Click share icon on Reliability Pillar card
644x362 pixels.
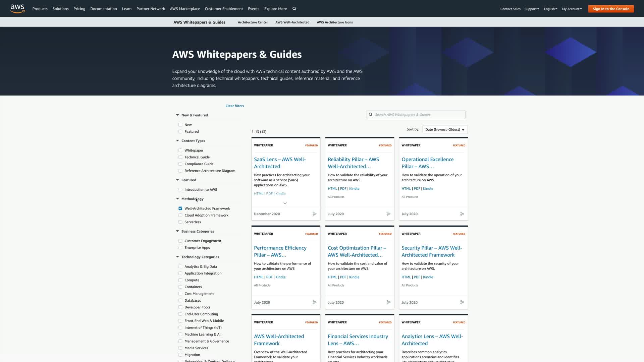tap(388, 214)
